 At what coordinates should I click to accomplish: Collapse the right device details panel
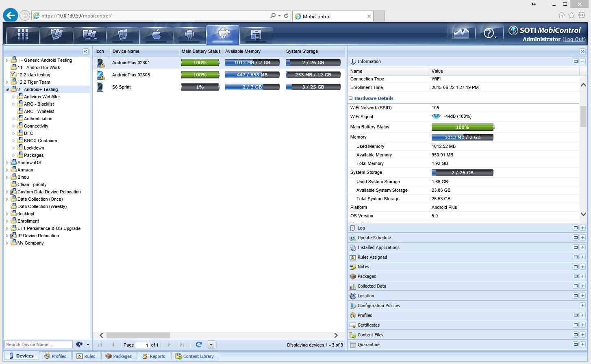[582, 51]
